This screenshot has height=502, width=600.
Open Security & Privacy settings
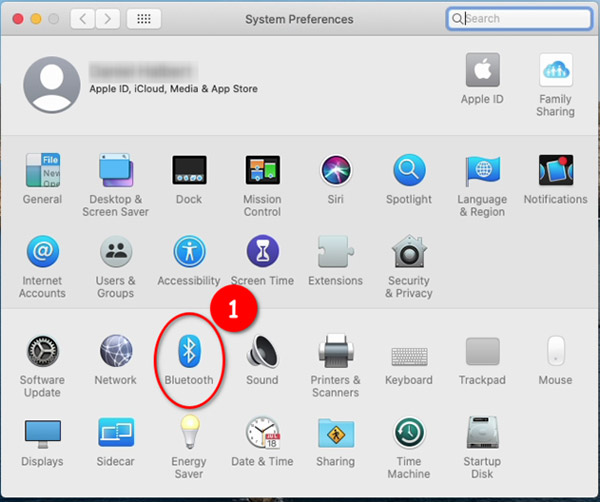[408, 253]
